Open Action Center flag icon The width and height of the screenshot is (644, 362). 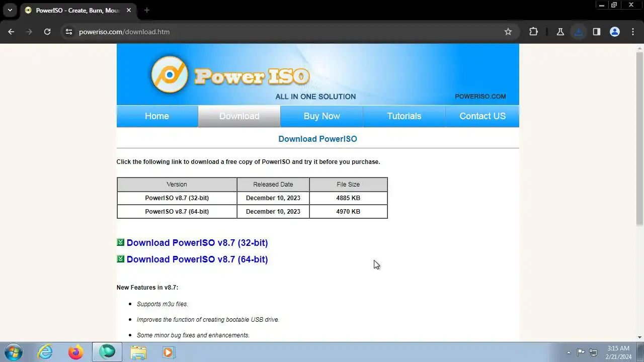click(581, 352)
